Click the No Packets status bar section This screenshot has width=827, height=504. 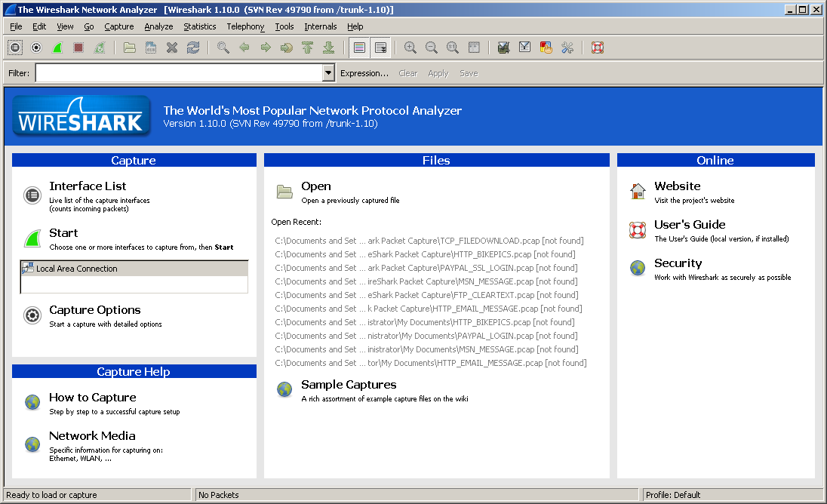[x=417, y=495]
